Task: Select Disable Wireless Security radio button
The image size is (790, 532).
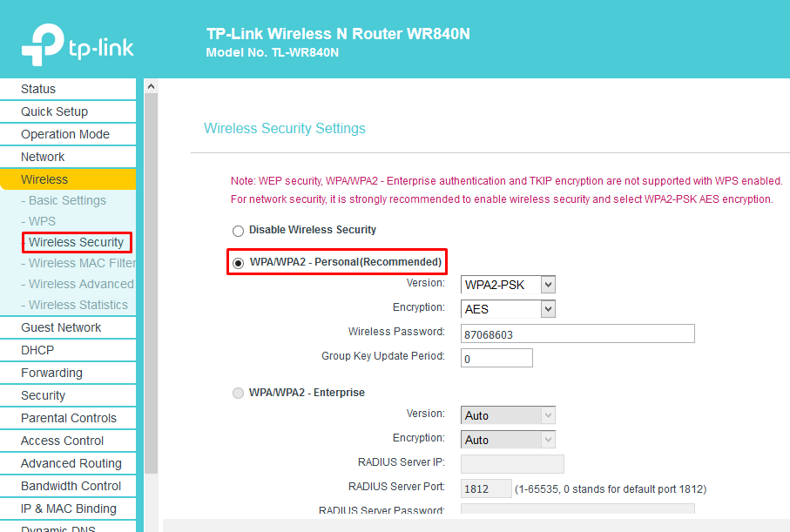Action: point(238,231)
